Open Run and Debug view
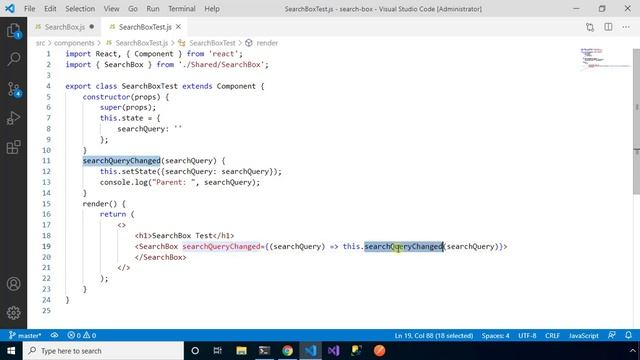The width and height of the screenshot is (640, 360). pyautogui.click(x=13, y=118)
